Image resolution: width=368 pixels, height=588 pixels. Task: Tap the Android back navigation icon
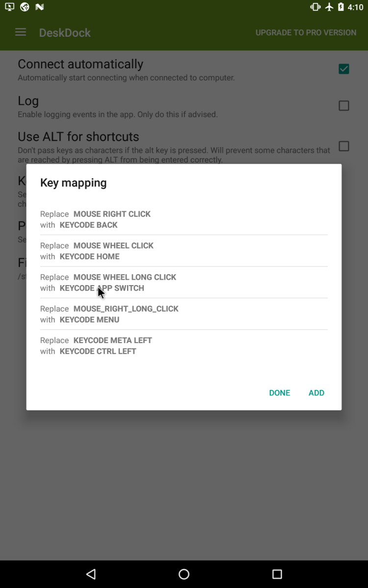pyautogui.click(x=91, y=574)
